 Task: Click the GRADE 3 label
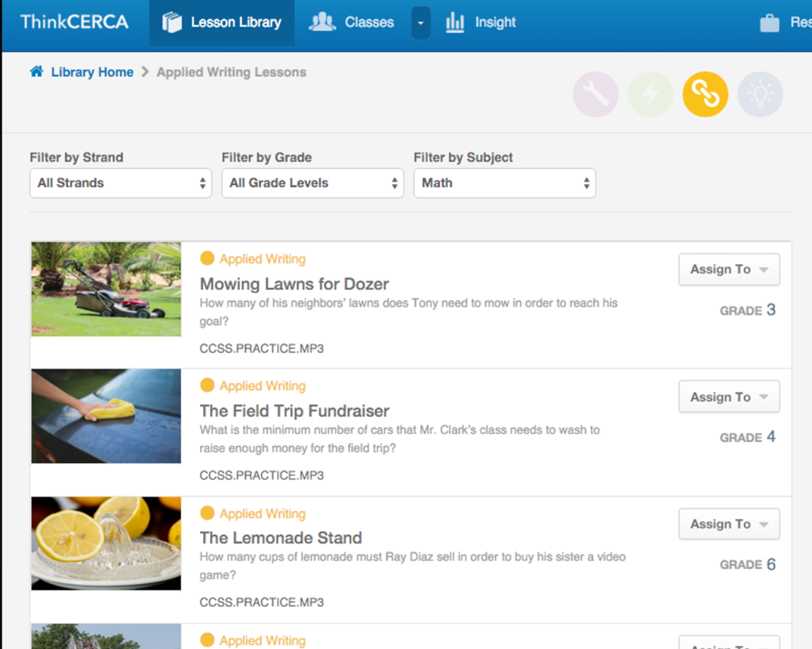[x=747, y=310]
